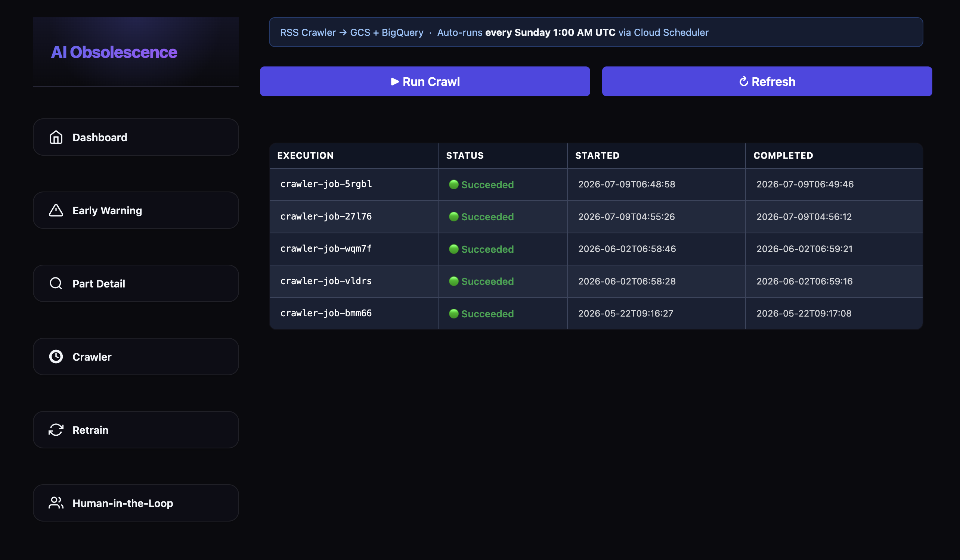Click start time 2026-06-02T06:58:28
Image resolution: width=960 pixels, height=560 pixels.
coord(627,281)
